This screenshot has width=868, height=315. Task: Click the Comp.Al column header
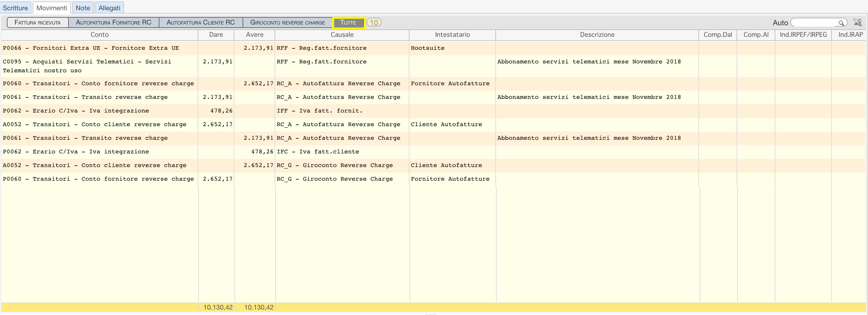[756, 35]
